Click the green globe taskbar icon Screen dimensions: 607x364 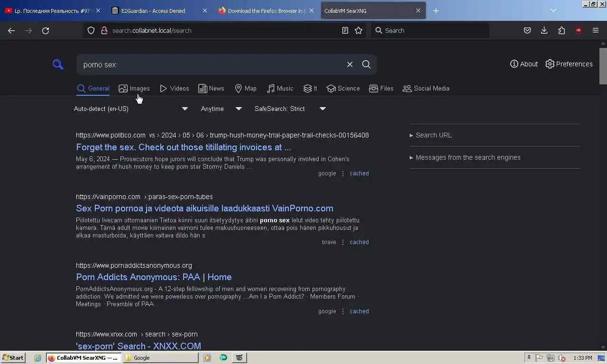[x=223, y=358]
